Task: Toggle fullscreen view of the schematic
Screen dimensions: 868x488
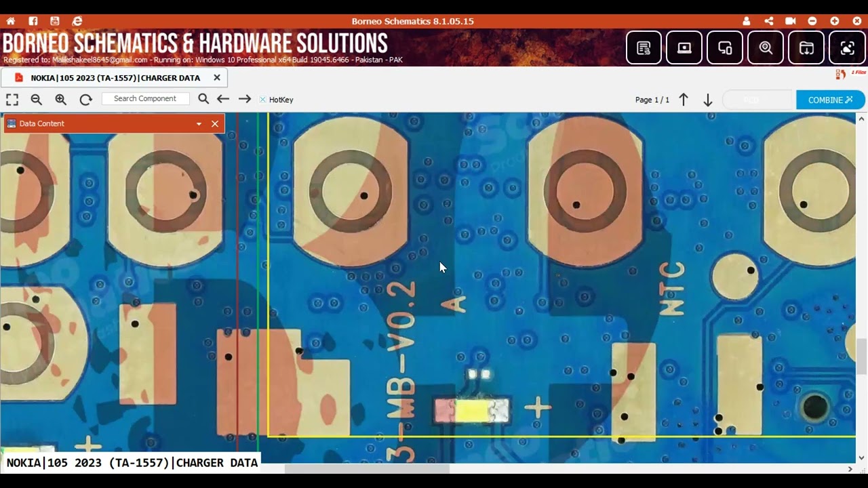Action: click(x=12, y=100)
